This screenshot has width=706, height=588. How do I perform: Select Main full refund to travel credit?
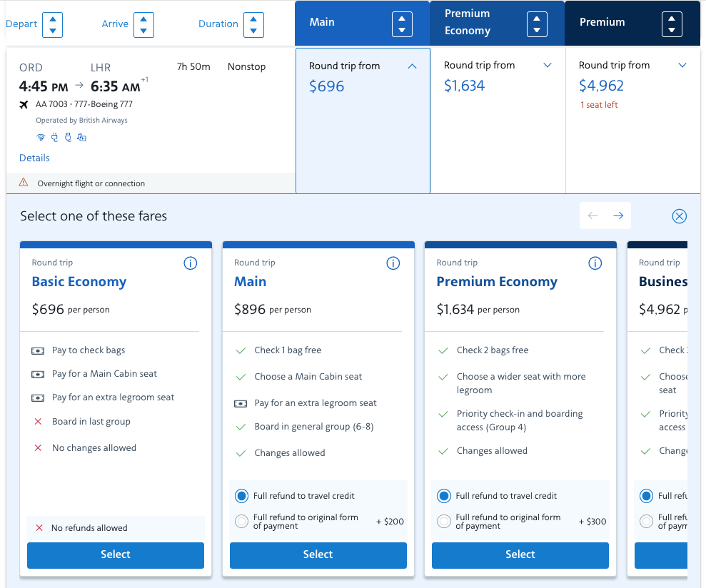coord(241,496)
